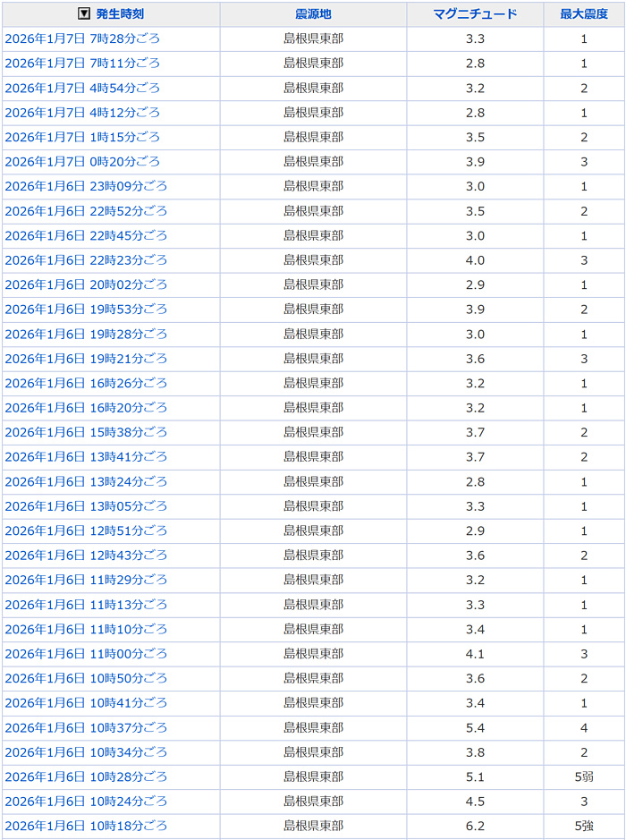Open the 2026年1月6日 19時53分ごろ earthquake entry
The image size is (626, 840).
click(x=86, y=310)
